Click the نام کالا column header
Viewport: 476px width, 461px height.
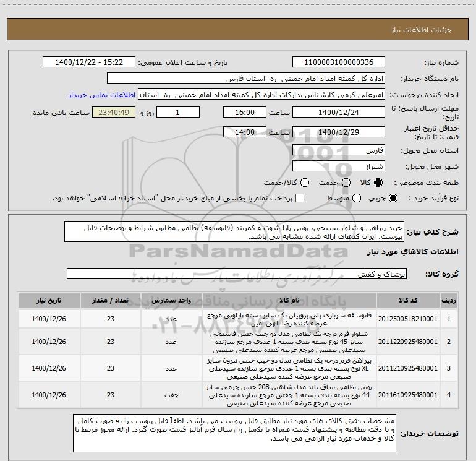pos(289,301)
